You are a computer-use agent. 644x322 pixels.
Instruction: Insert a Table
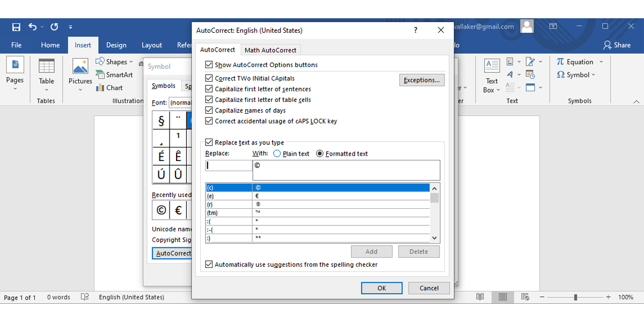46,75
